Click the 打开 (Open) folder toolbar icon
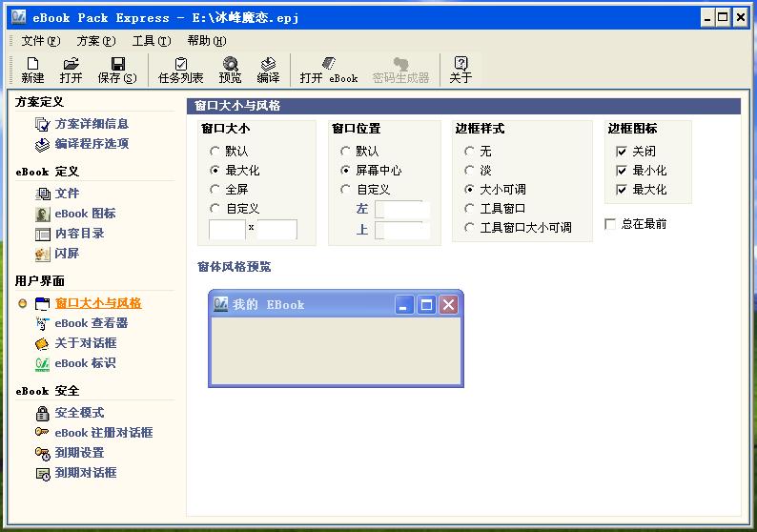The width and height of the screenshot is (757, 532). coord(71,63)
